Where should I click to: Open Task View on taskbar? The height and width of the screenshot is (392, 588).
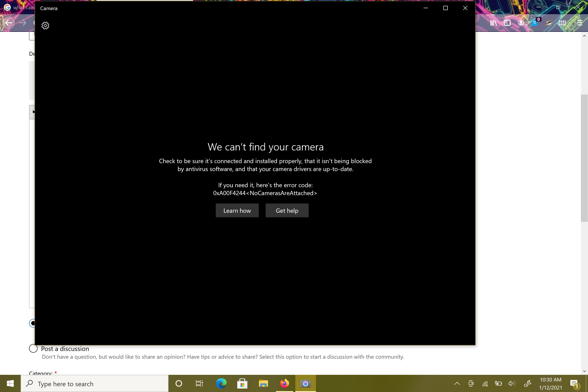199,383
